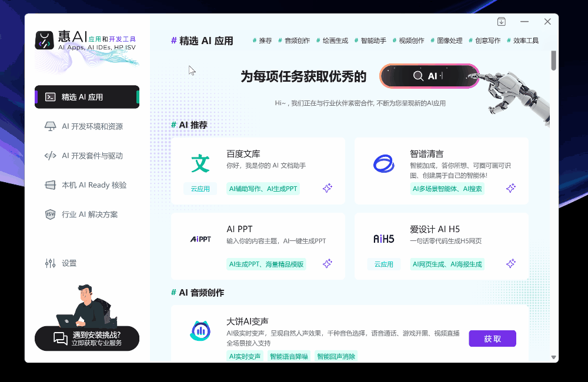Open the download manager icon in title bar
This screenshot has height=382, width=588.
click(502, 22)
